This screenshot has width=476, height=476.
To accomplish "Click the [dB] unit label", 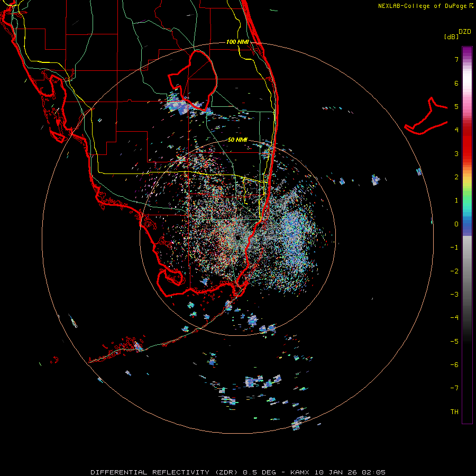I will pyautogui.click(x=451, y=36).
